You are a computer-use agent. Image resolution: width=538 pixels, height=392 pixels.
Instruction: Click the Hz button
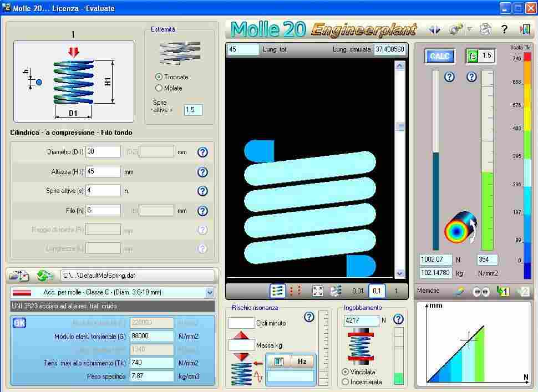coord(302,362)
